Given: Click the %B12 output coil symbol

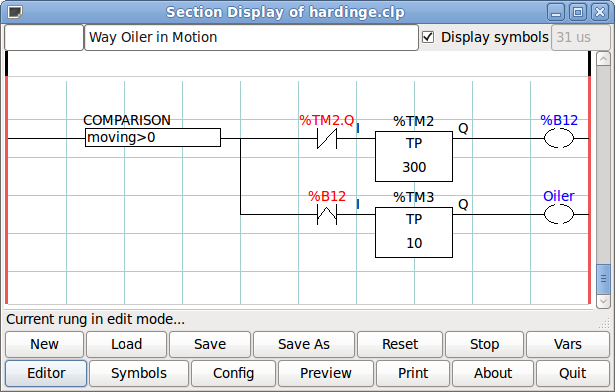Looking at the screenshot, I should (559, 139).
